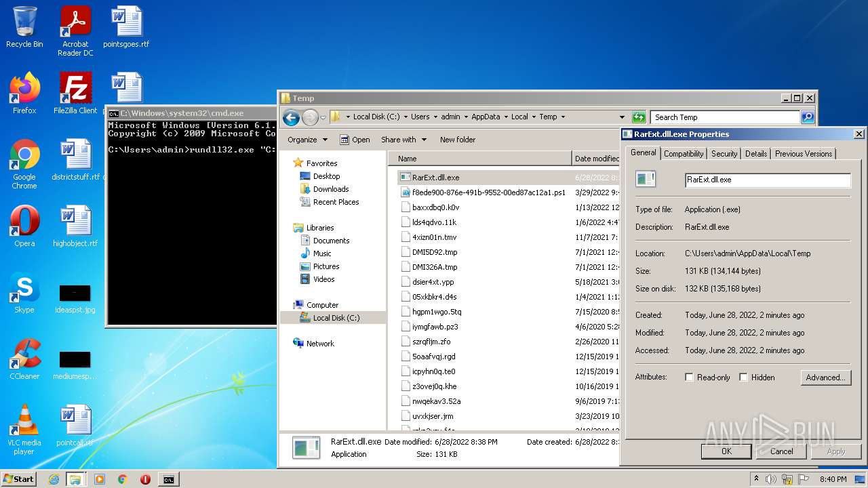This screenshot has height=488, width=868.
Task: Open Opera desktop shortcut
Action: point(24,226)
